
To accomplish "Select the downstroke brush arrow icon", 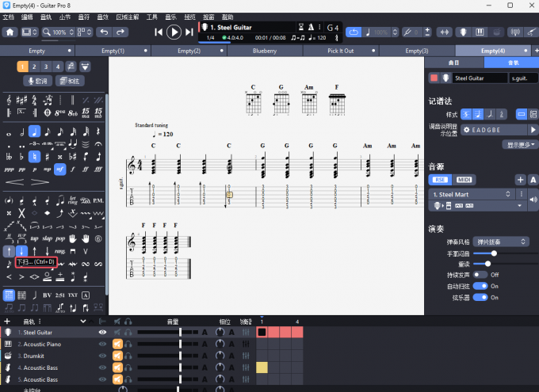I will coord(21,252).
